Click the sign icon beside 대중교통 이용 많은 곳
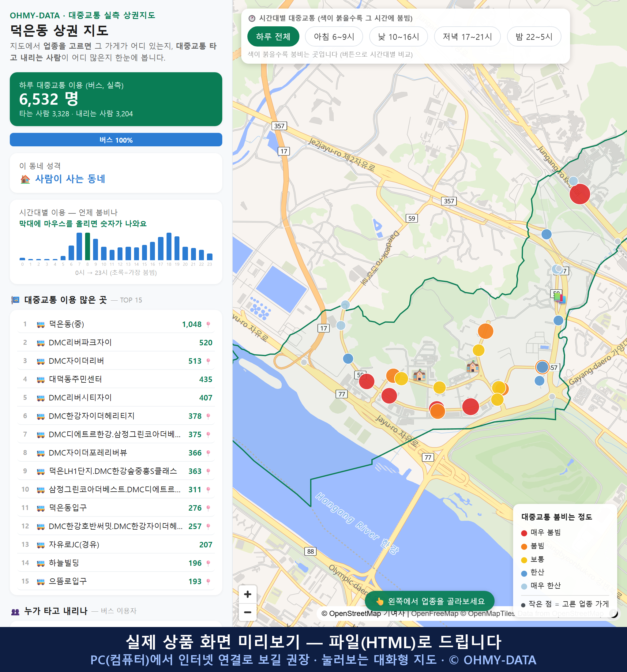 pyautogui.click(x=15, y=300)
